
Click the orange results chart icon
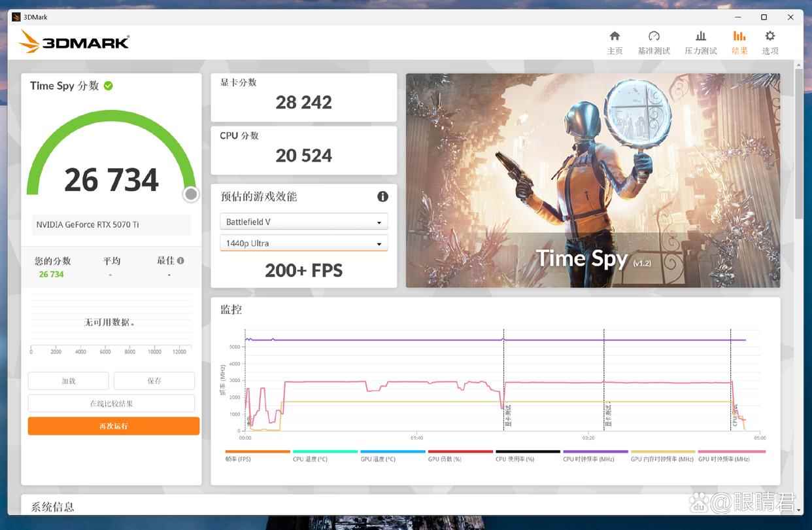(739, 36)
